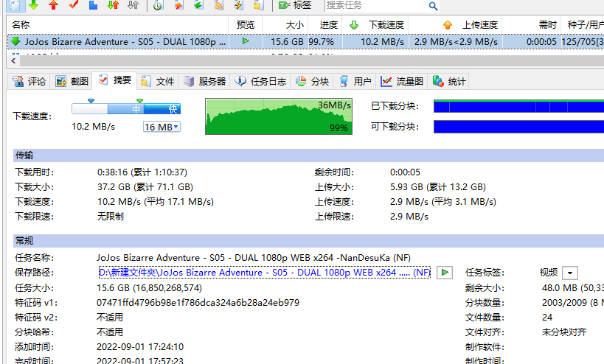Viewport: 604px width, 364px height.
Task: Open the 任务标签 视频 dropdown arrow
Action: [569, 273]
